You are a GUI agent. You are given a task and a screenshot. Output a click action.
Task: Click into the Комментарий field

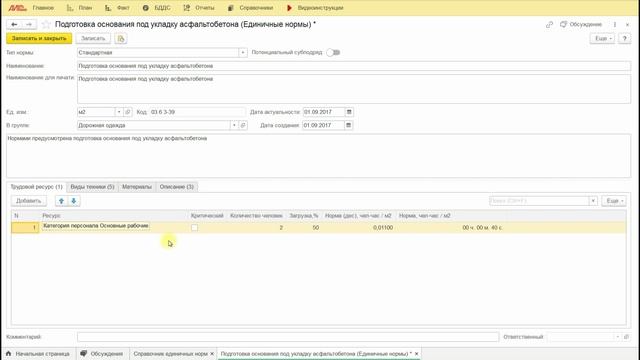tap(288, 337)
